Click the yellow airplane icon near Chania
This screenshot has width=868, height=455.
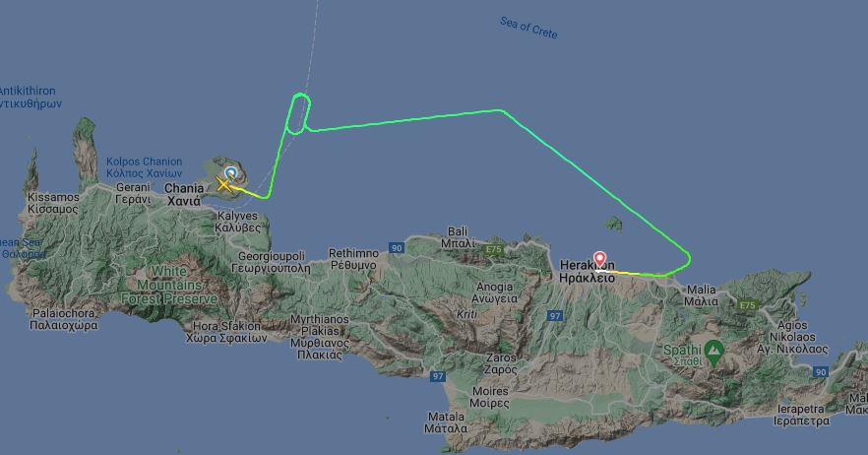[x=224, y=184]
